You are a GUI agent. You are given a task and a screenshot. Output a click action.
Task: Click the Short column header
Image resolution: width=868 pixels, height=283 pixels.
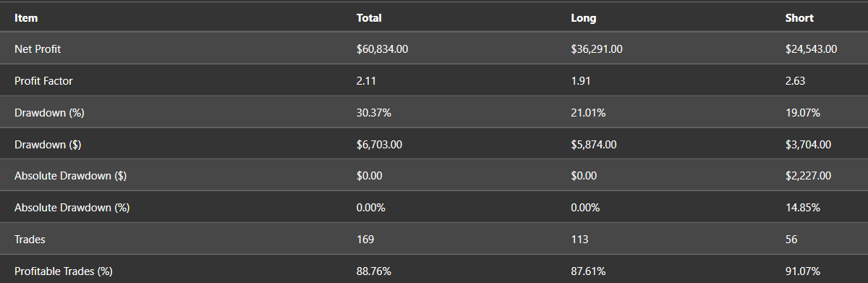pos(799,17)
